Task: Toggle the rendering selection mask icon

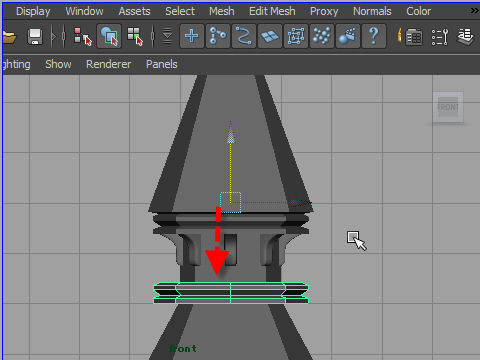Action: point(348,36)
